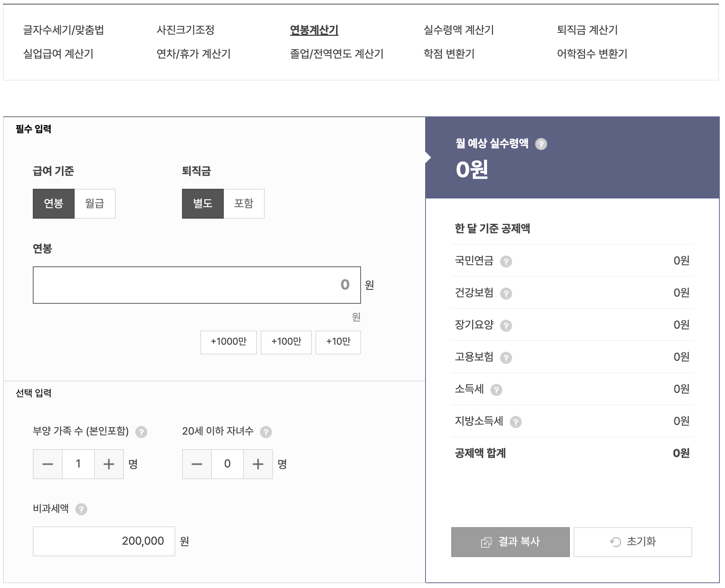725x588 pixels.
Task: Click help icon beside 지방소득세
Action: (515, 422)
